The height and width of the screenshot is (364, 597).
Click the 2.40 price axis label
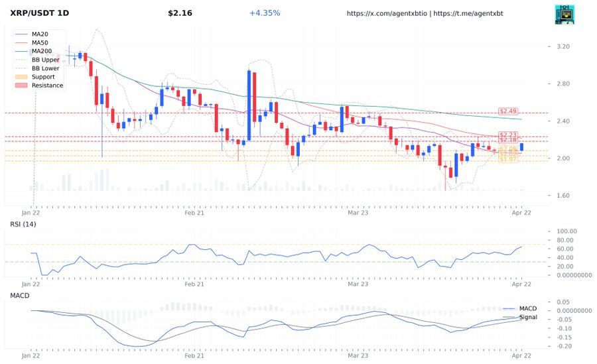tap(563, 121)
